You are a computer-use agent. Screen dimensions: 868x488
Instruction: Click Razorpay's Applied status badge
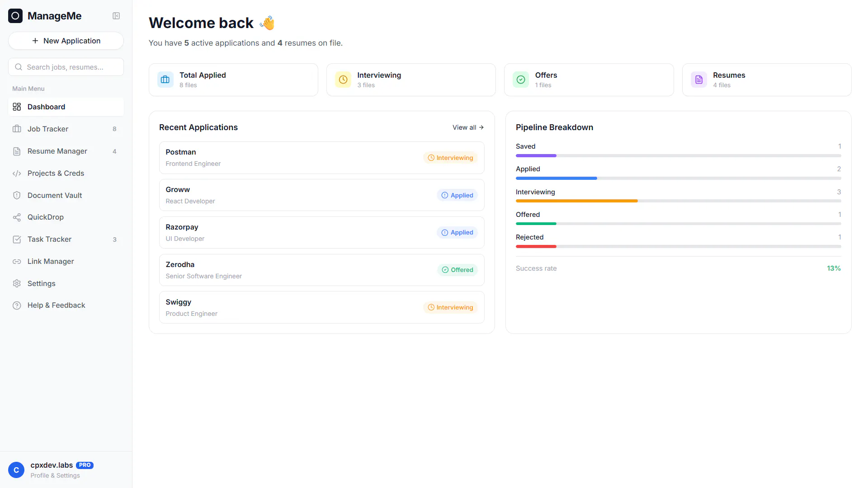(457, 233)
